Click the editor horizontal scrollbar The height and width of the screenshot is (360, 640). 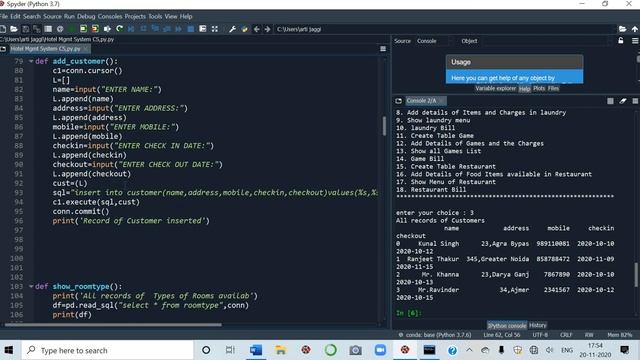tap(113, 325)
